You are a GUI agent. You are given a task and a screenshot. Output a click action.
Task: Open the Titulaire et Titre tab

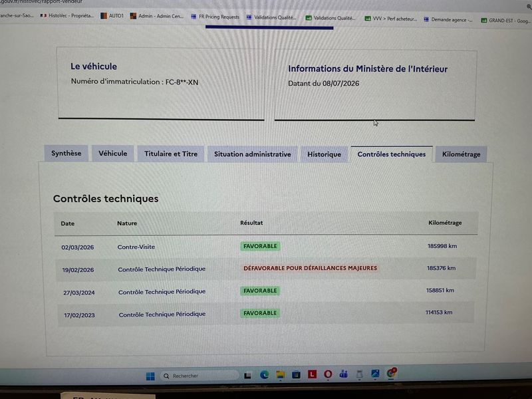(x=171, y=154)
